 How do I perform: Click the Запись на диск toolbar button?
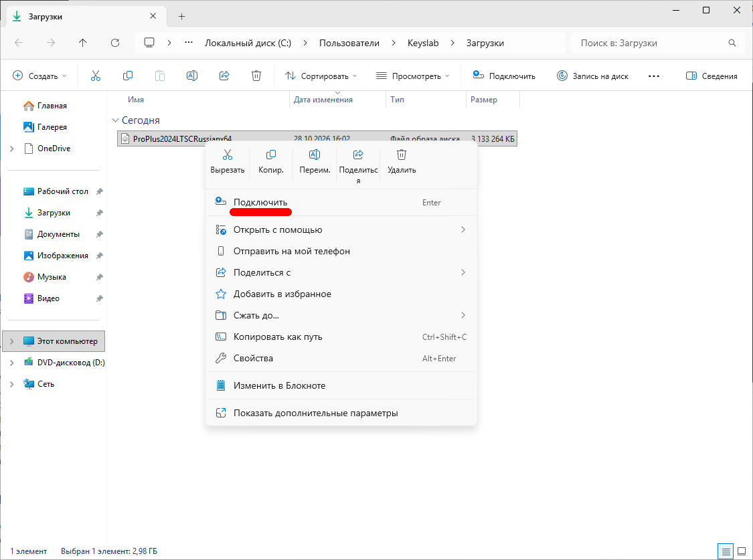coord(592,76)
